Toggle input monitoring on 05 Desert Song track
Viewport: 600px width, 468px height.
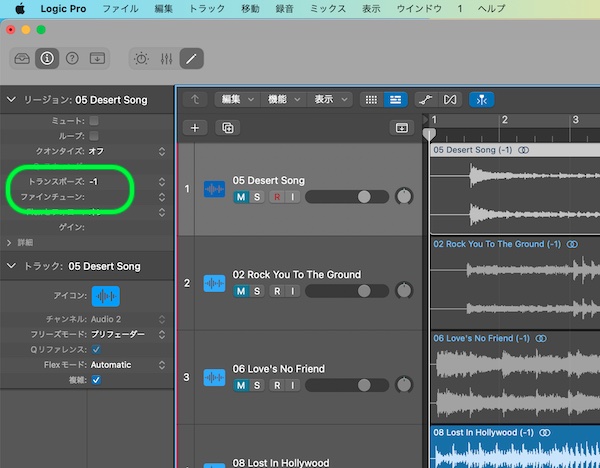point(293,197)
